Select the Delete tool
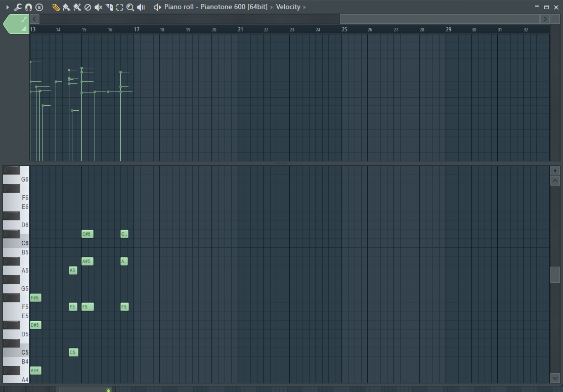563x392 pixels. click(x=88, y=7)
